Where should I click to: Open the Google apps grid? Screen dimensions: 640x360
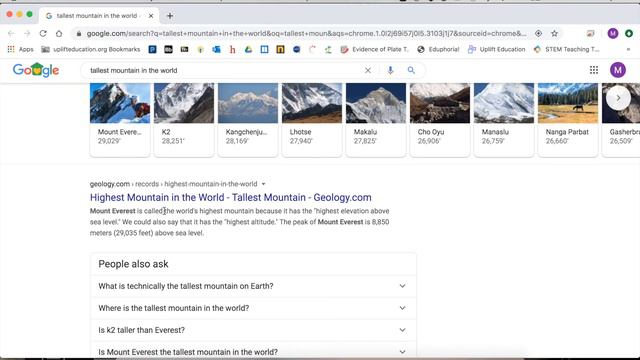point(594,70)
